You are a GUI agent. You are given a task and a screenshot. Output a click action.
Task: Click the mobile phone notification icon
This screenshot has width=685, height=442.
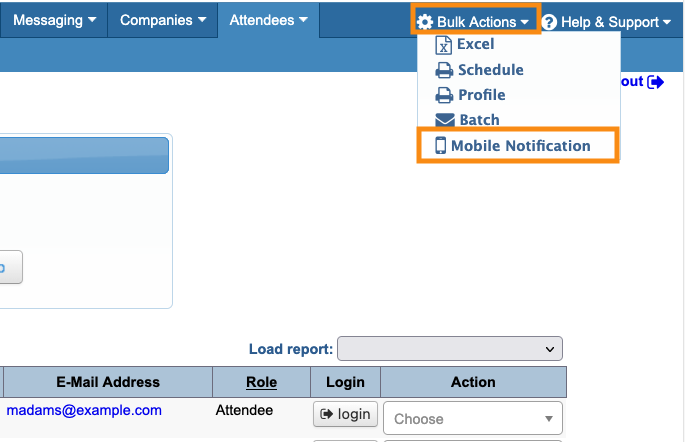(440, 146)
